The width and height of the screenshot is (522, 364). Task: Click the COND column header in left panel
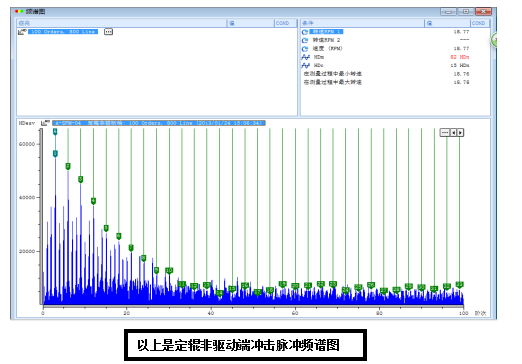pos(282,23)
